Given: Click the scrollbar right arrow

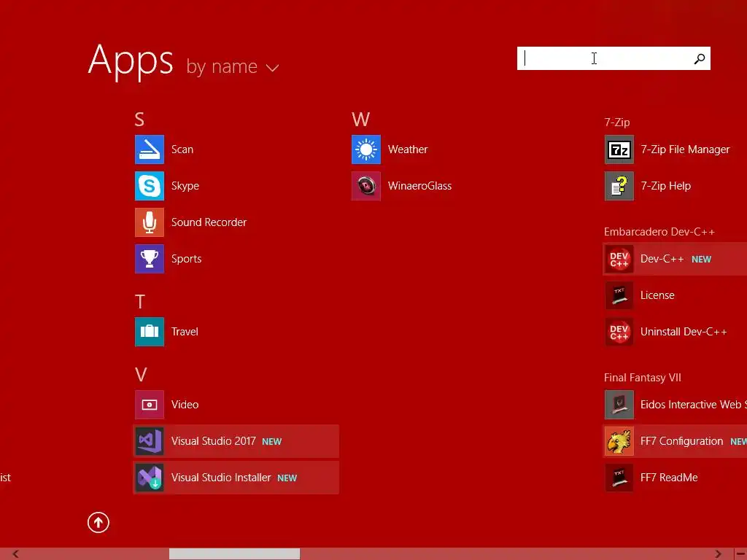Looking at the screenshot, I should [x=718, y=554].
